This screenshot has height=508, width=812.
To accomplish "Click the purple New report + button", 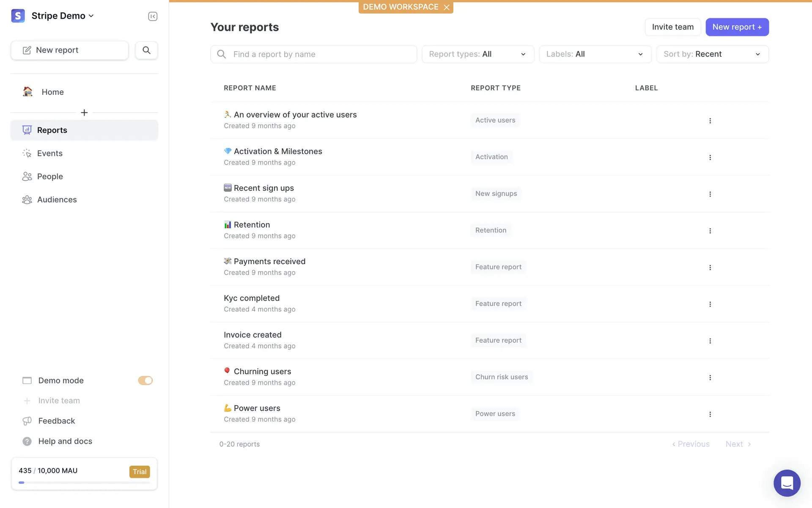I will click(737, 27).
